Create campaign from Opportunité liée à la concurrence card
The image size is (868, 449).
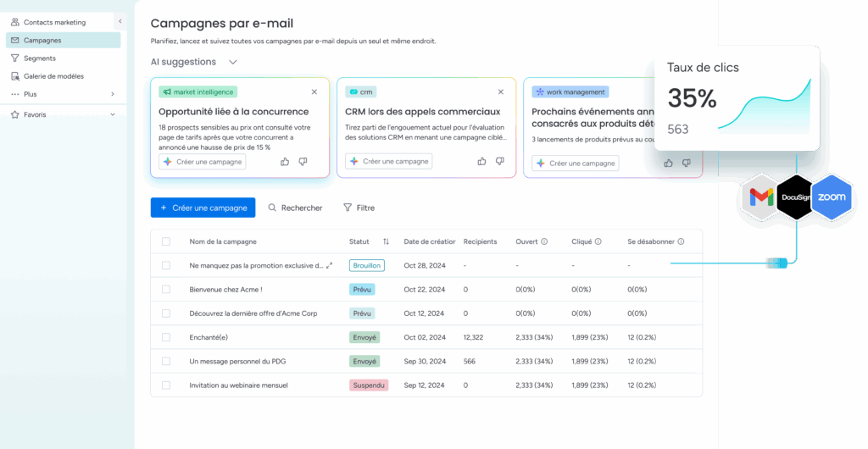(202, 162)
